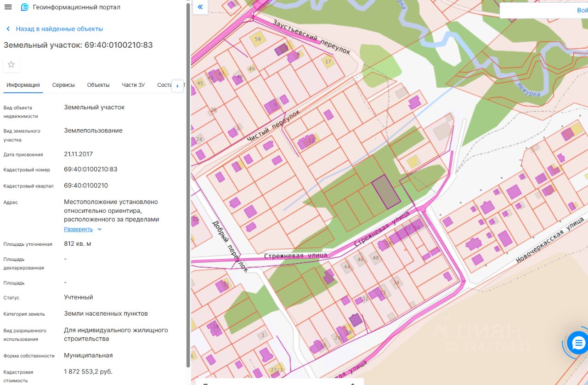Click the Геоинформационный портал logo icon
588x385 pixels.
point(25,7)
